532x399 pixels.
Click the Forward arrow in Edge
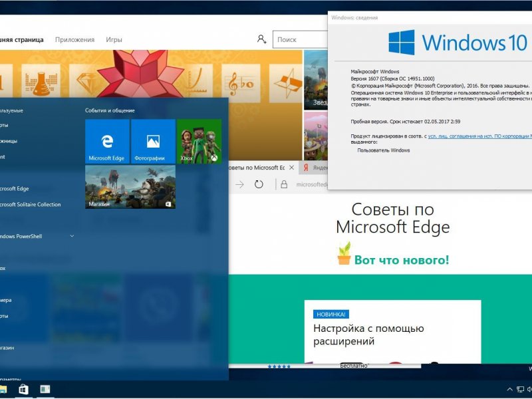tap(239, 184)
